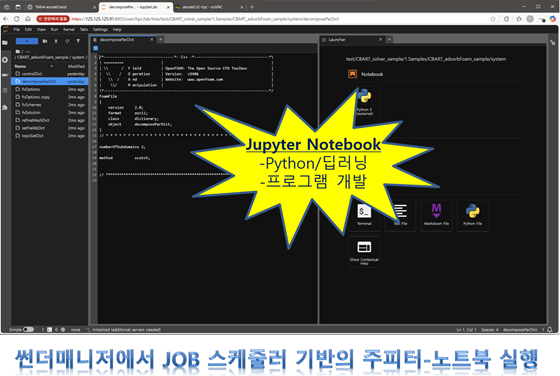Select topoSetDict in the file list
560x376 pixels.
tap(49, 136)
